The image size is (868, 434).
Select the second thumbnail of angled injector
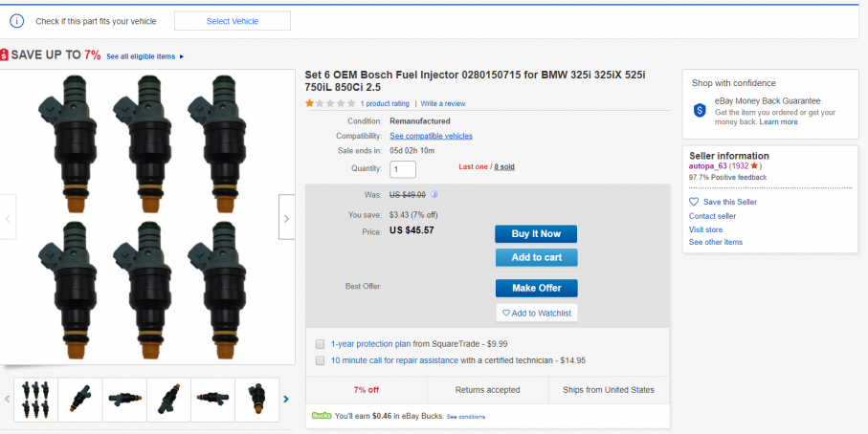tap(80, 400)
